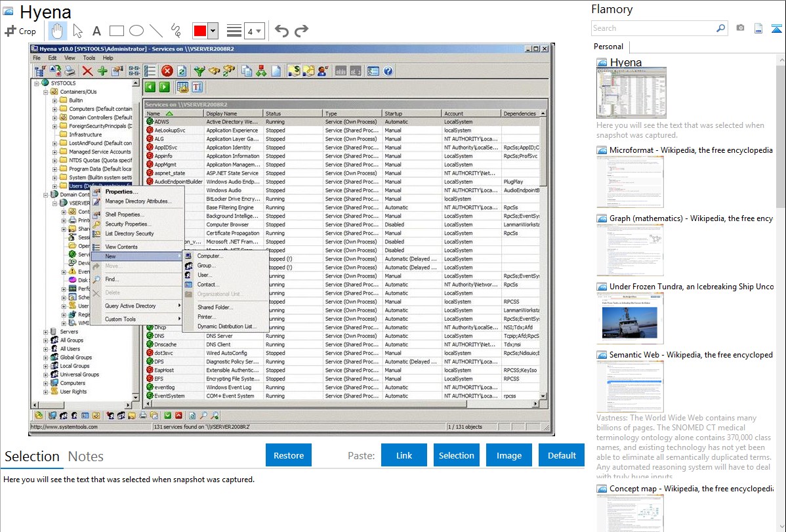The width and height of the screenshot is (786, 532).
Task: Open the Personal tab
Action: coord(608,47)
